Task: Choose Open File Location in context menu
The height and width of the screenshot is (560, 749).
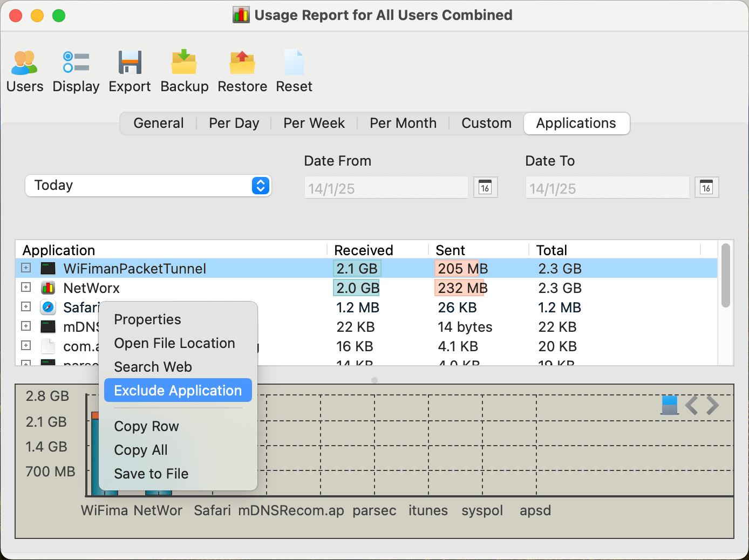Action: point(178,343)
